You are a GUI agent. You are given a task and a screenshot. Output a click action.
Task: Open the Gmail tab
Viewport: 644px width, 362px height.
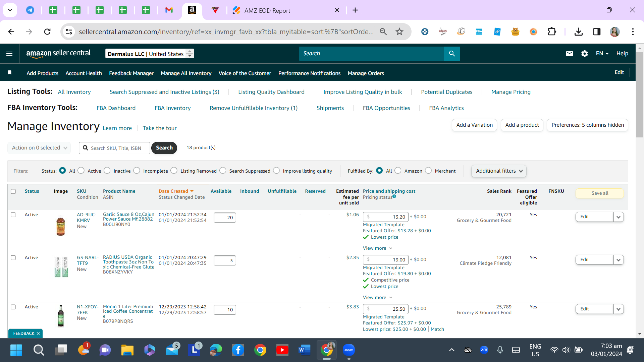tap(169, 10)
